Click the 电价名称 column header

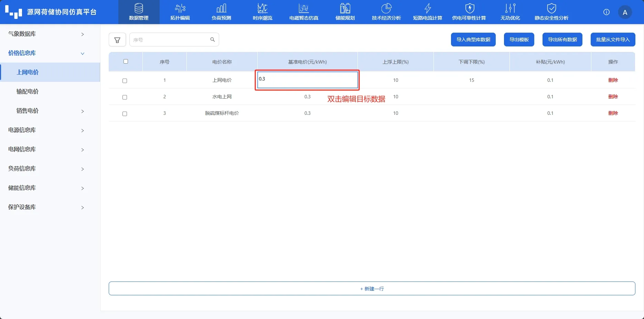222,62
